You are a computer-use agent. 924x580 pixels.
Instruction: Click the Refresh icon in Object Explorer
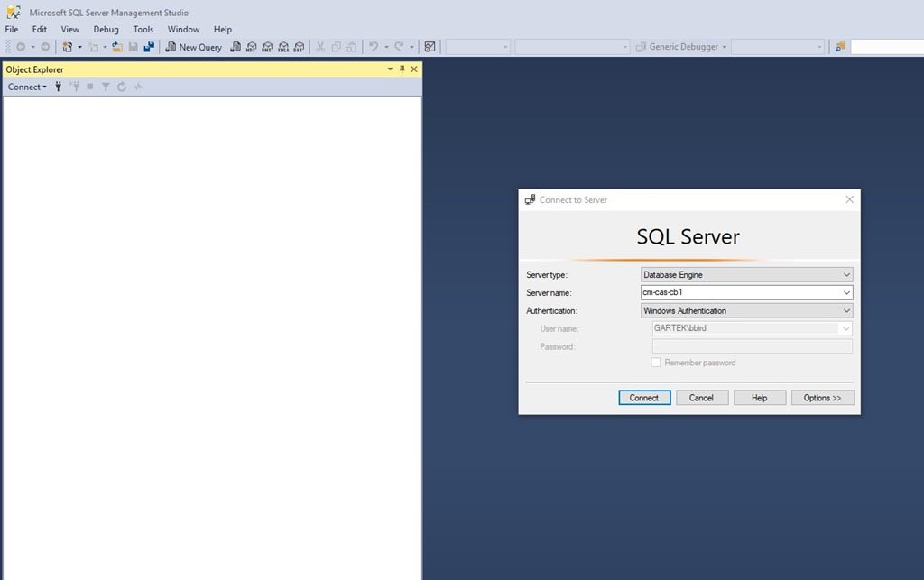(122, 87)
